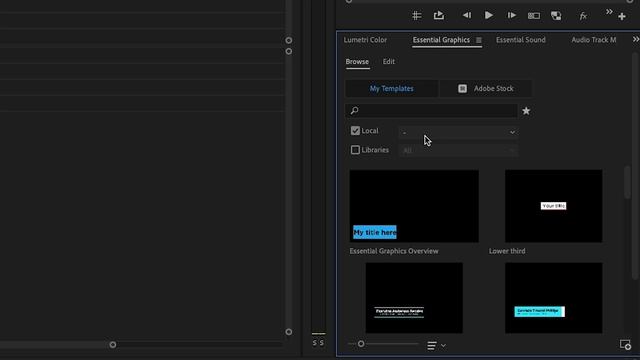
Task: Select the Browse sub-tab
Action: point(357,62)
